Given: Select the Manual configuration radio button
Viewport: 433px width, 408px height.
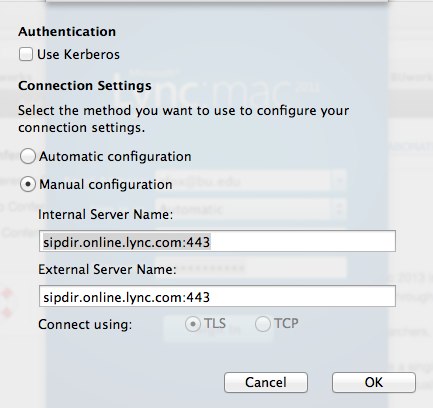Looking at the screenshot, I should 27,184.
